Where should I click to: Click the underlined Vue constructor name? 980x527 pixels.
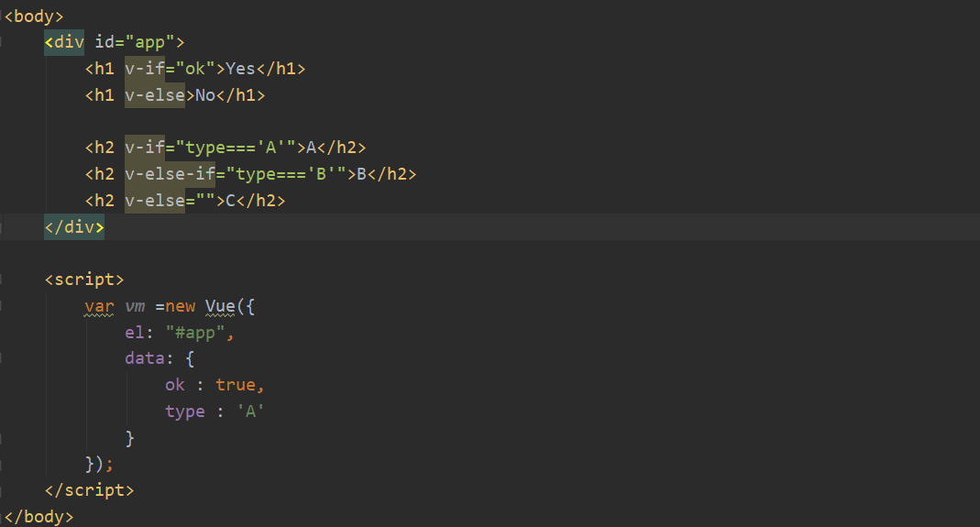[220, 306]
